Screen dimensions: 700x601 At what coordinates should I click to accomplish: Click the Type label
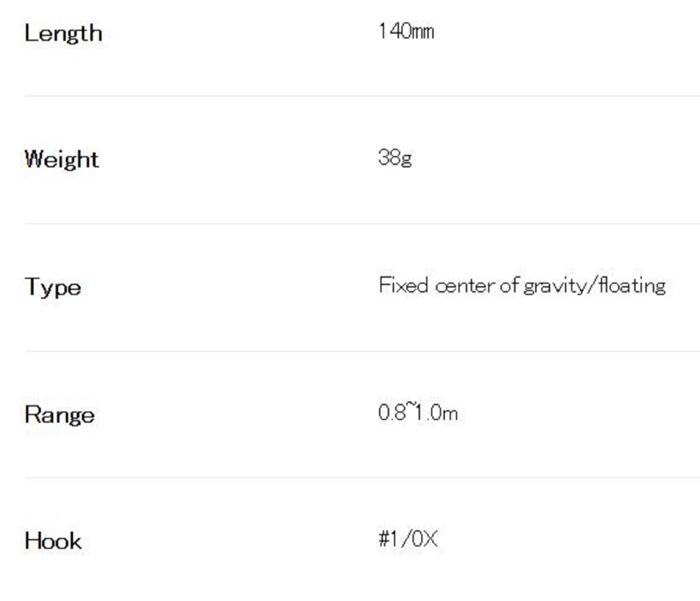[x=53, y=287]
